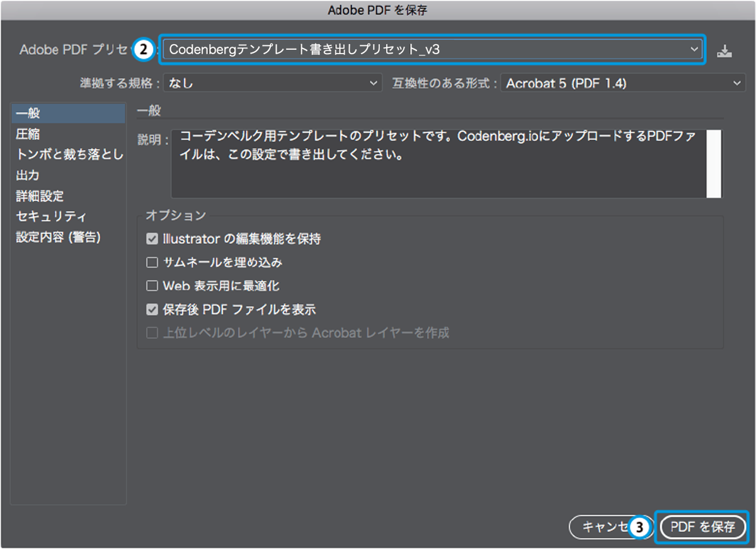Open the 互換性のある形式 compatibility dropdown
This screenshot has width=756, height=549.
(622, 83)
